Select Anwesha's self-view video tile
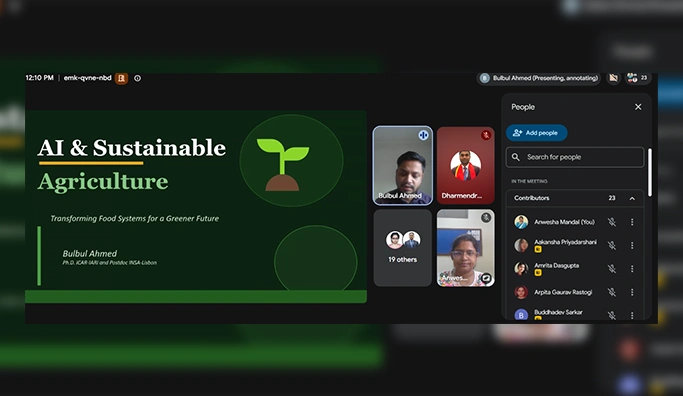The width and height of the screenshot is (683, 396). click(466, 248)
